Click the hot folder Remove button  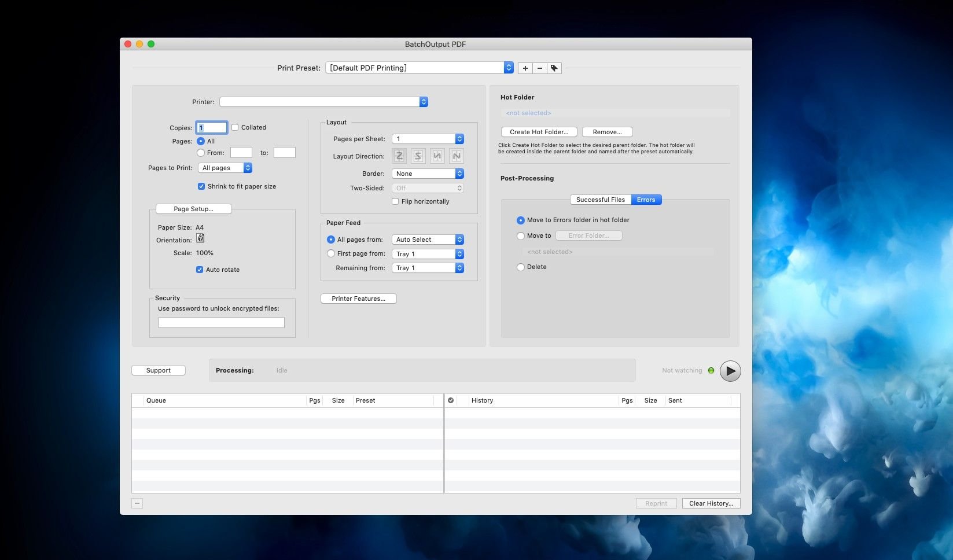click(x=607, y=132)
